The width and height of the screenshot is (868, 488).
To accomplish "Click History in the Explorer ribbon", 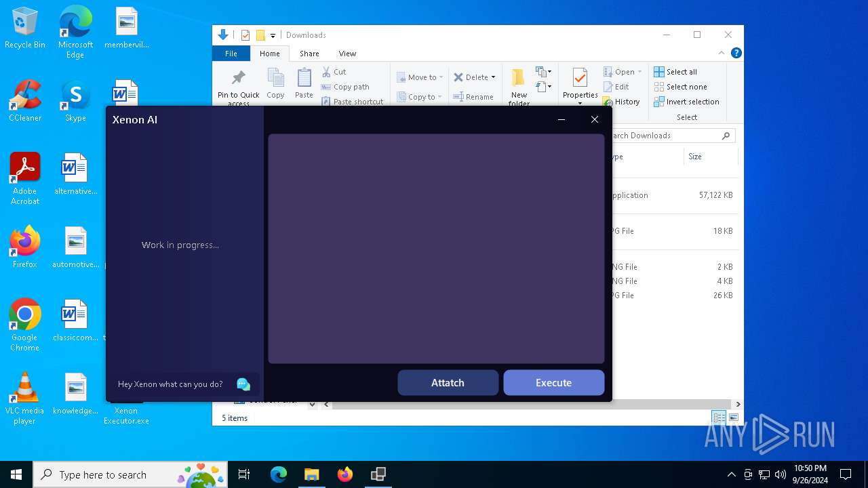I will [x=621, y=102].
